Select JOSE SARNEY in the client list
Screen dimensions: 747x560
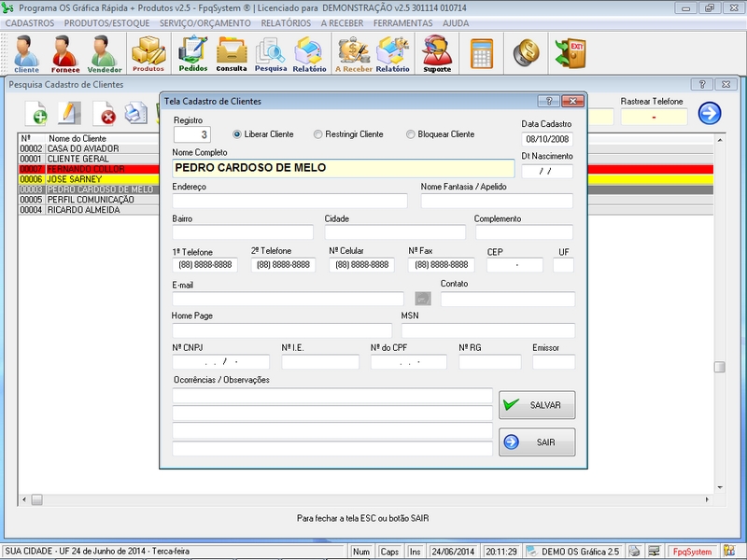click(x=75, y=179)
